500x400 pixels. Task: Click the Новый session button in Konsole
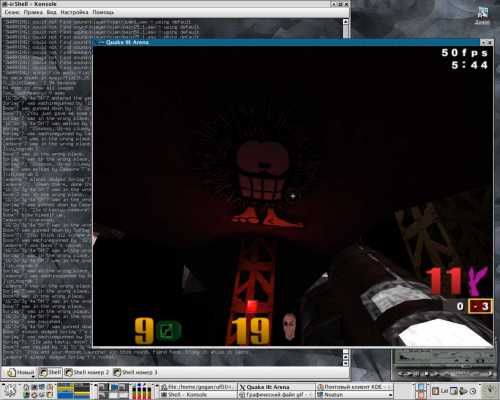coord(20,372)
